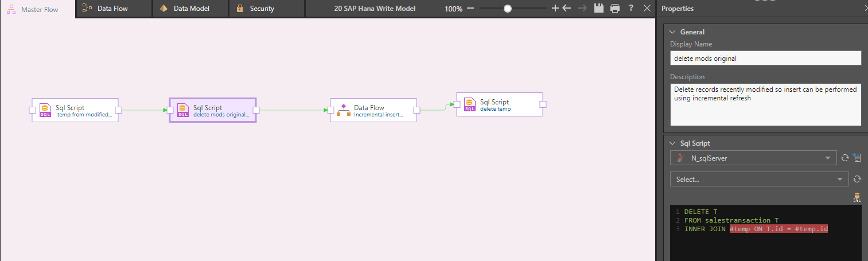Click the zoom out minus button
This screenshot has height=261, width=868.
point(470,9)
